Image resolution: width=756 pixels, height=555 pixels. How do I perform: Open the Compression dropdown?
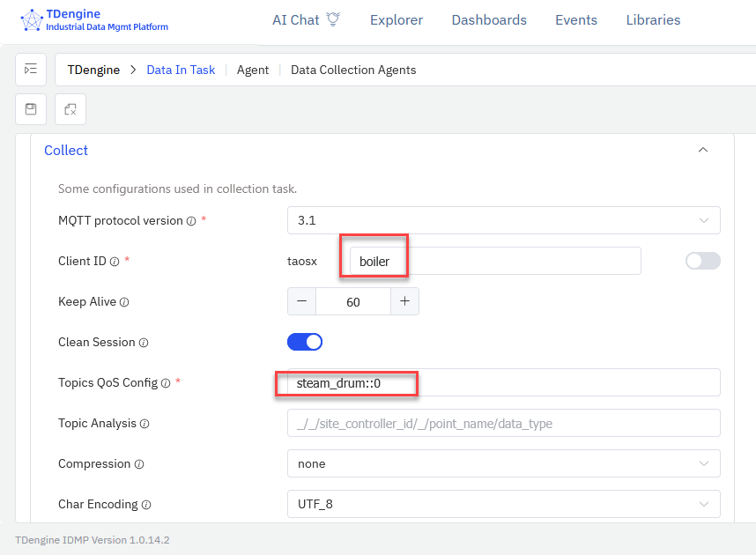pyautogui.click(x=503, y=463)
